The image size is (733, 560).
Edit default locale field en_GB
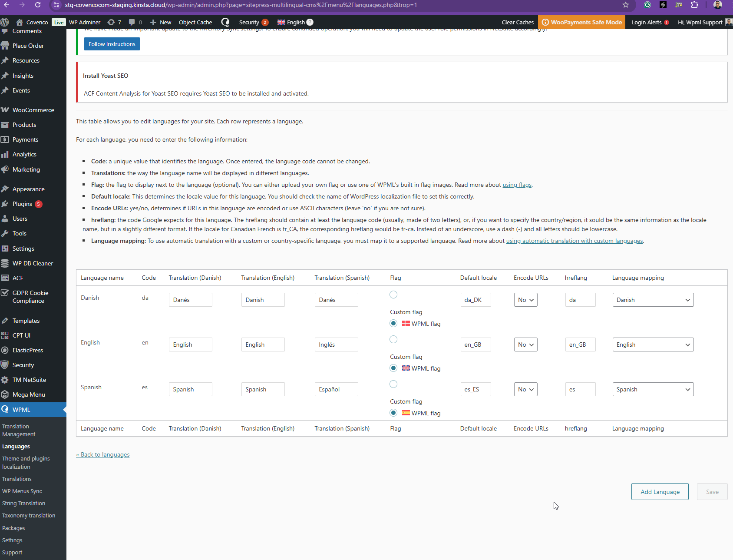pos(475,345)
